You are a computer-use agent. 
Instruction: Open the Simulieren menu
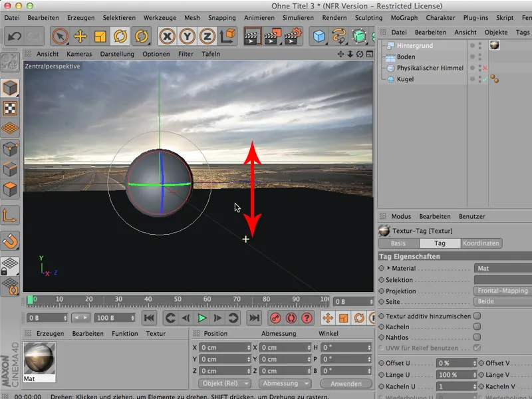(298, 18)
